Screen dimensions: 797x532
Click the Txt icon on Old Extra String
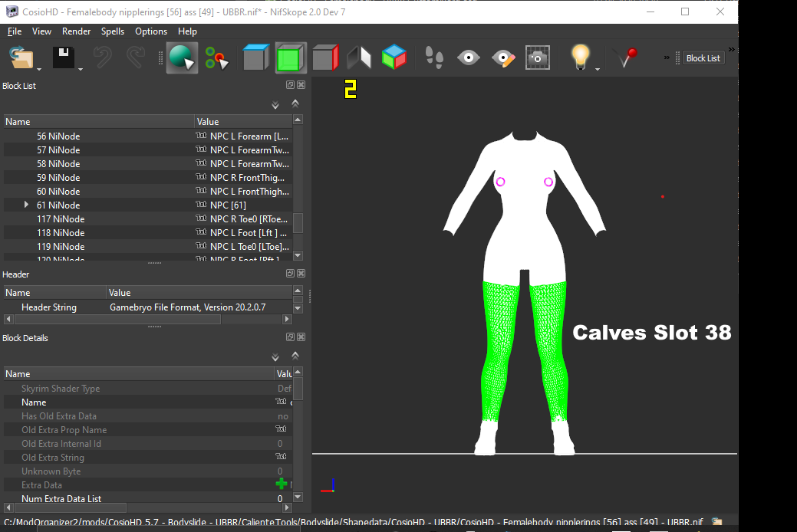(281, 456)
